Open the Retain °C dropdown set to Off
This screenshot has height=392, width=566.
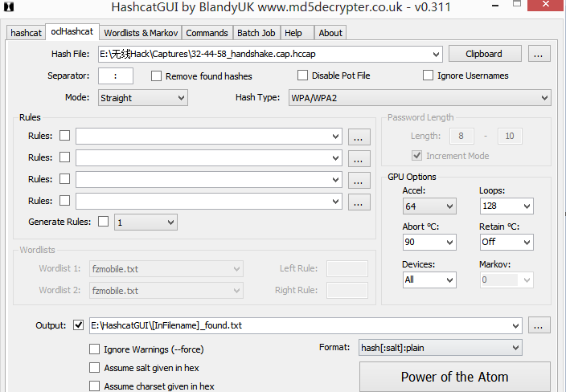coord(507,243)
